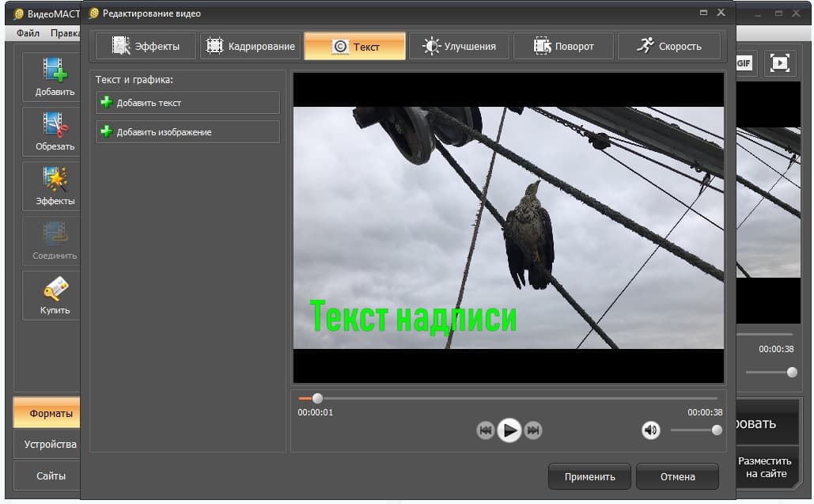Click the plus icon next to Добавить изображение
This screenshot has height=504, width=814.
[107, 131]
